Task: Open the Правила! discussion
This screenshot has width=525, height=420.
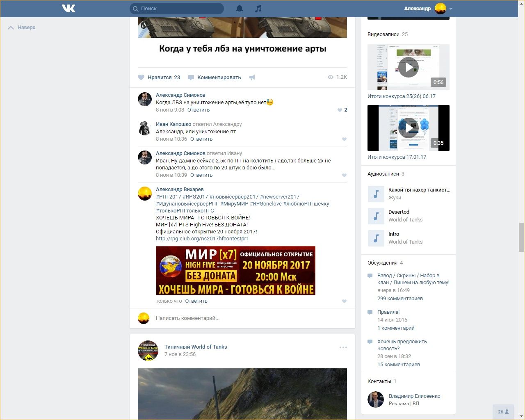Action: point(388,312)
